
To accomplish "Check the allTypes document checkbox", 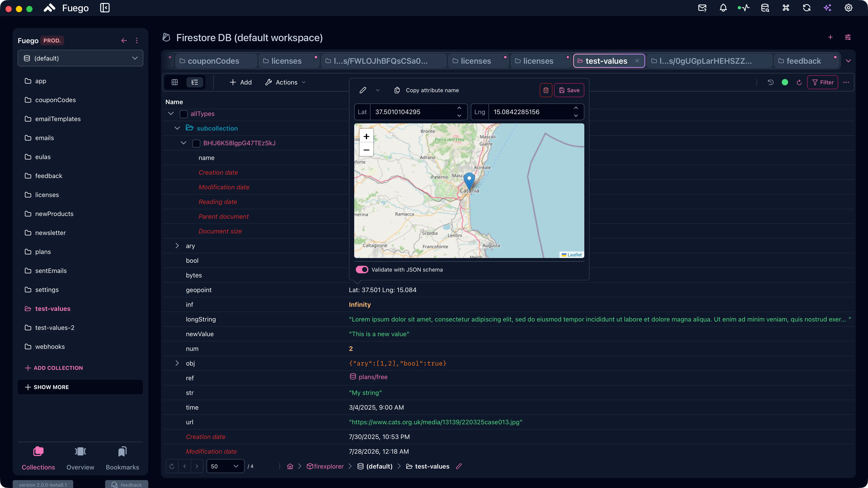I will tap(184, 114).
